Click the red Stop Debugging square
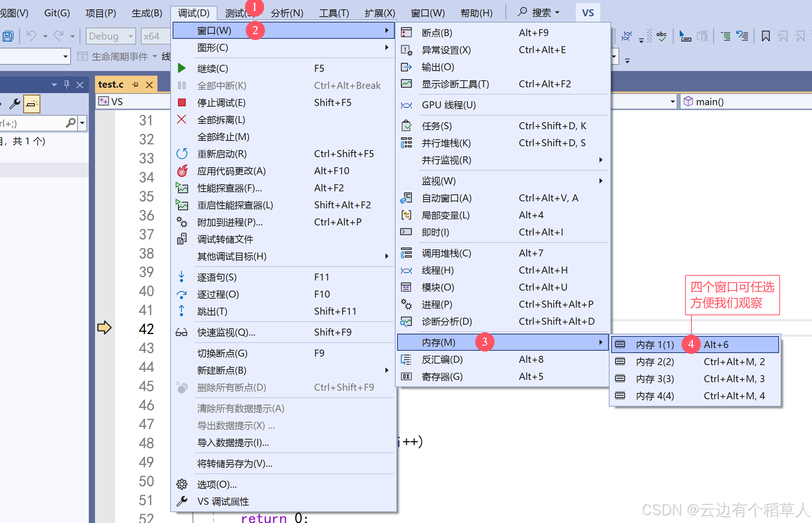This screenshot has height=523, width=812. click(x=181, y=102)
